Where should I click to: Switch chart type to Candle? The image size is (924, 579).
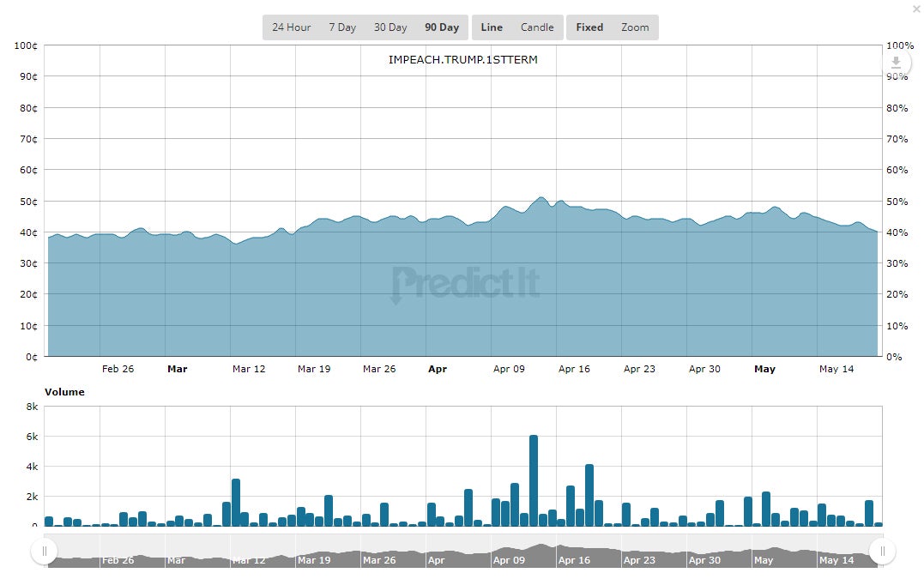tap(537, 27)
